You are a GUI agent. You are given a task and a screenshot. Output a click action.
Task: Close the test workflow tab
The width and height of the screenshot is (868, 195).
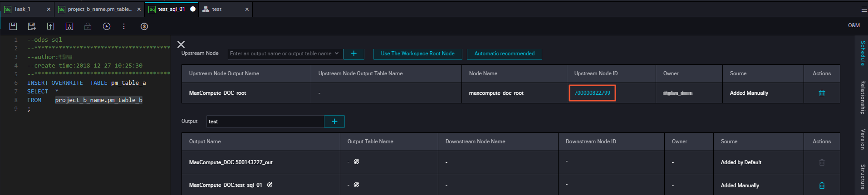pos(247,9)
